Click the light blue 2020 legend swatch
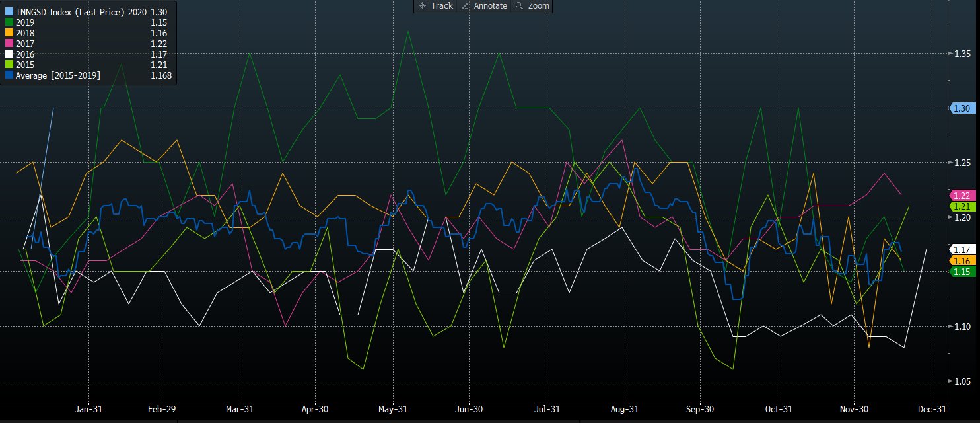Screen dimensions: 980x423 click(x=8, y=12)
